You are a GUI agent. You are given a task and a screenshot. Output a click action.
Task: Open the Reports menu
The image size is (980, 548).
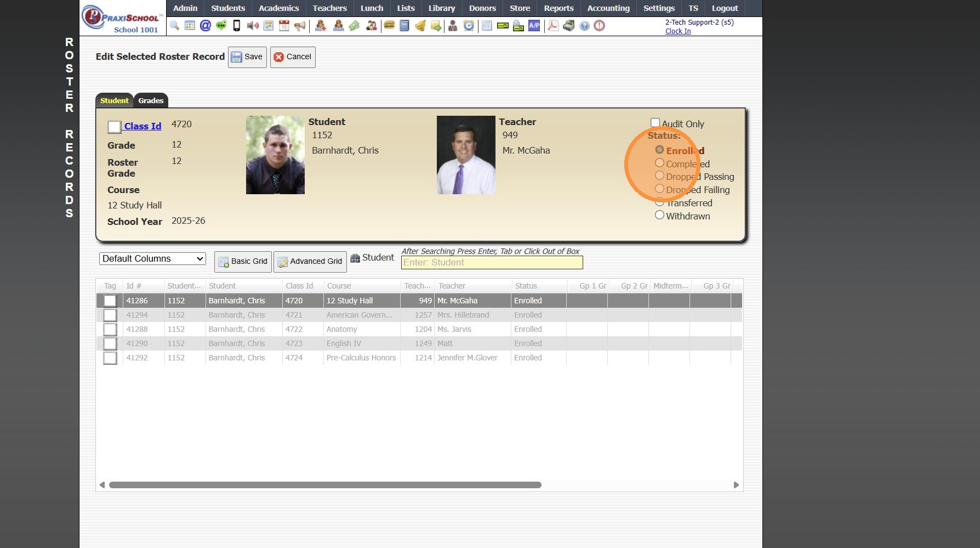(x=559, y=8)
